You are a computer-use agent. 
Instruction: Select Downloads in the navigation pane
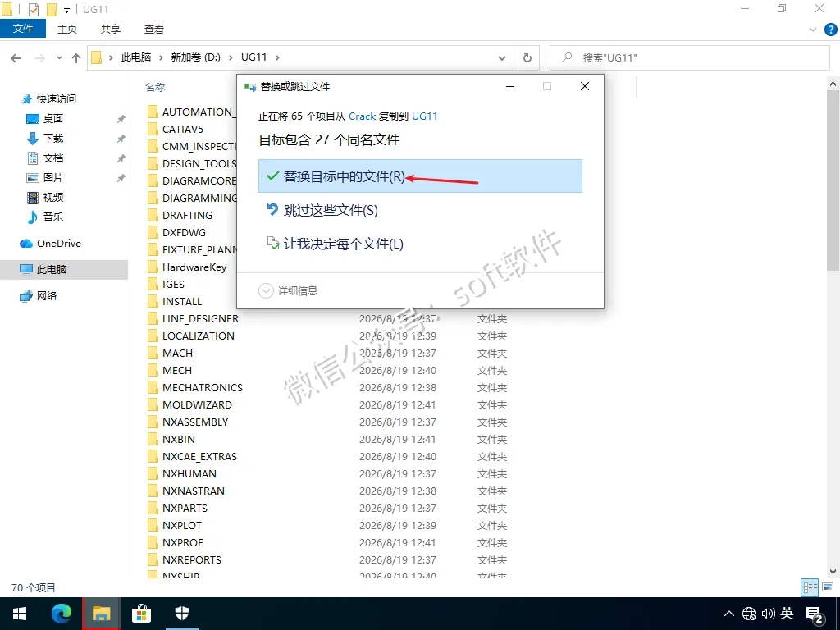click(46, 138)
